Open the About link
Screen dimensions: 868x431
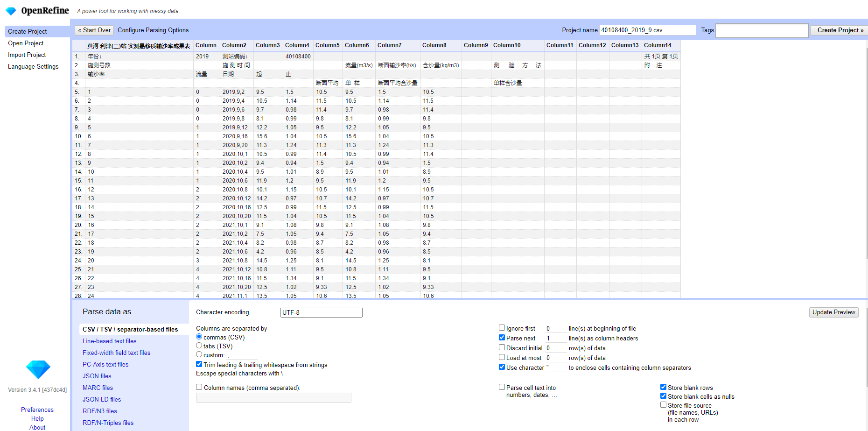click(x=37, y=427)
